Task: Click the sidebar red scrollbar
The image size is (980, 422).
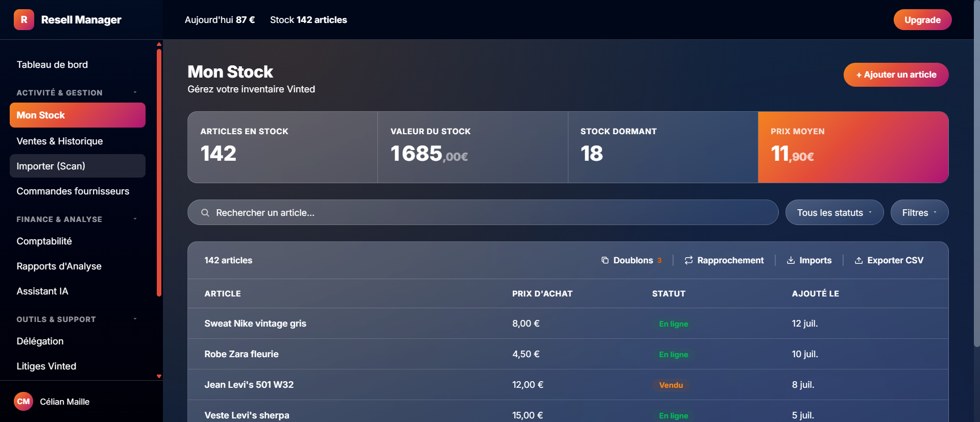Action: click(x=159, y=172)
